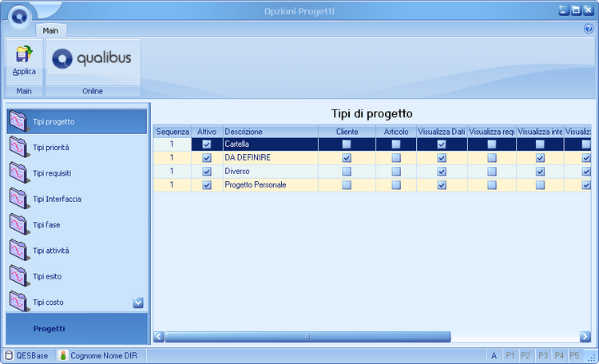Click the horizontal scrollbar thumb
Screen dimensions: 599x364
pos(308,337)
